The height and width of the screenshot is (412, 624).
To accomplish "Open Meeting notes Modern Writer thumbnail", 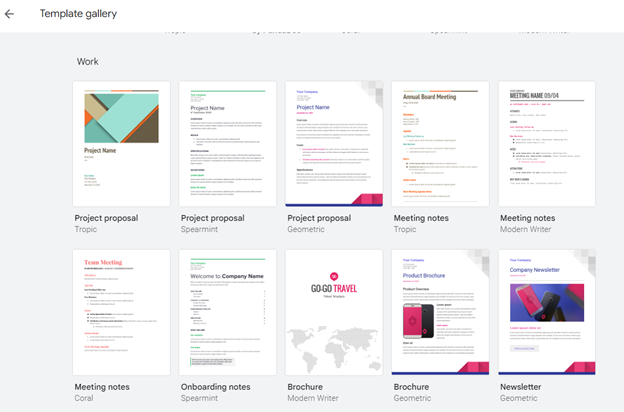I will [x=546, y=144].
